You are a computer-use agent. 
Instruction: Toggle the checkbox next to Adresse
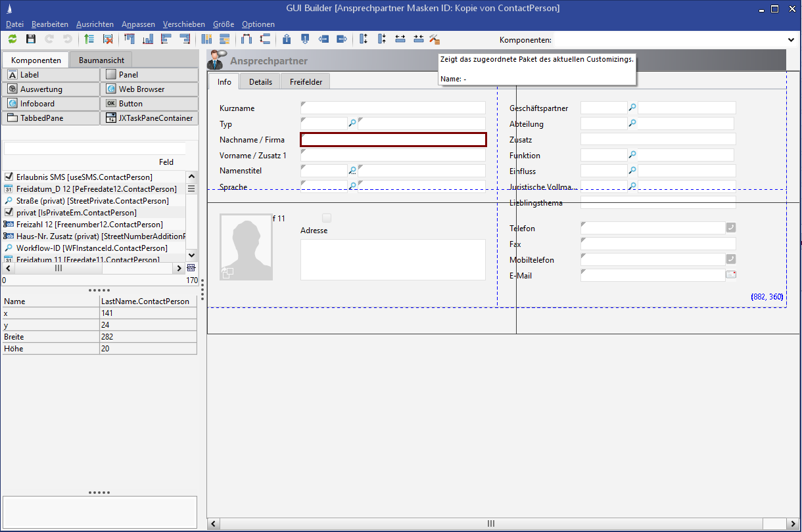coord(326,217)
